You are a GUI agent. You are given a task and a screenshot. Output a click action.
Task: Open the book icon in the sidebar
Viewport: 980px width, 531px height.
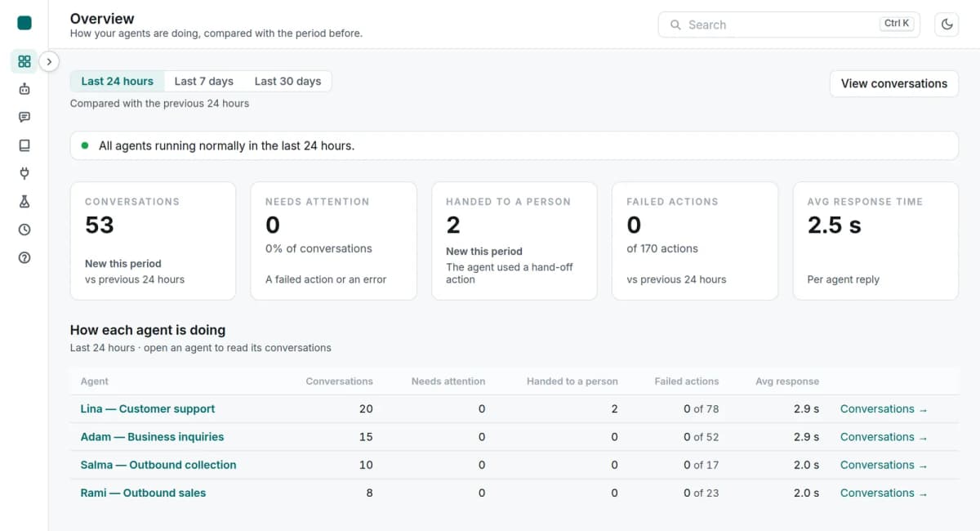(x=24, y=145)
